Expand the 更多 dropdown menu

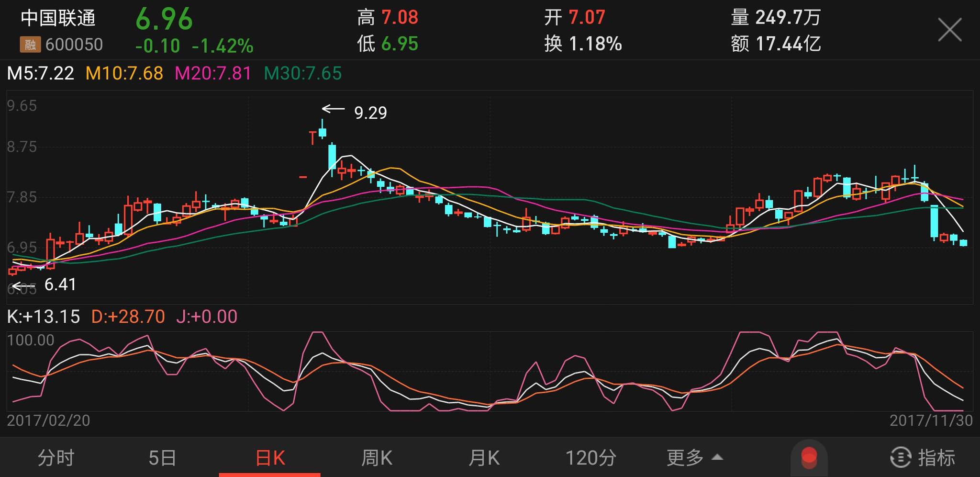coord(695,458)
